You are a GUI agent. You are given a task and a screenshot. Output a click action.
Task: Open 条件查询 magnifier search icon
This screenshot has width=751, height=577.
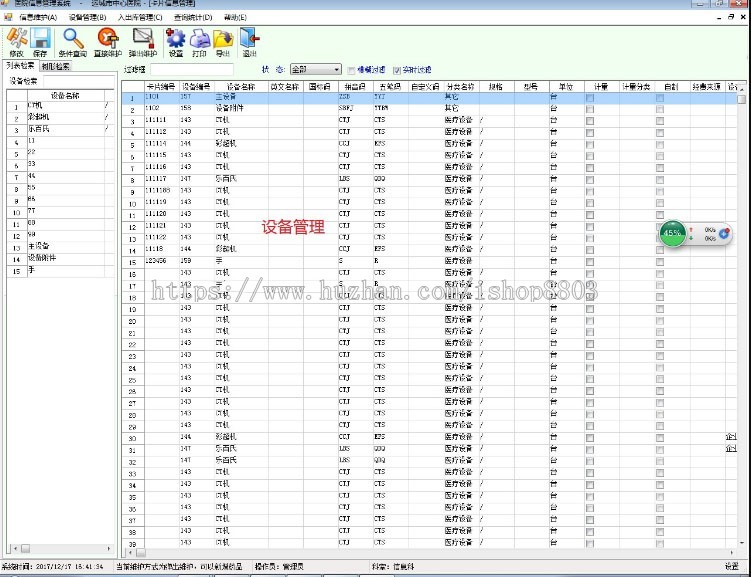(73, 42)
